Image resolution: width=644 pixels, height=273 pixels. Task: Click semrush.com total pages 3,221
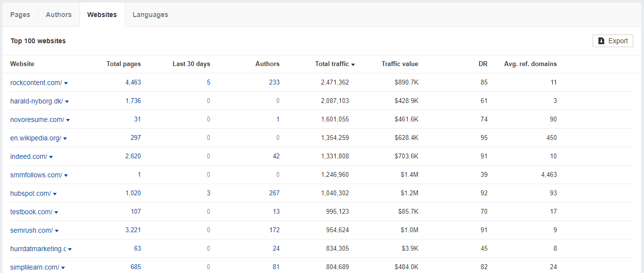133,230
